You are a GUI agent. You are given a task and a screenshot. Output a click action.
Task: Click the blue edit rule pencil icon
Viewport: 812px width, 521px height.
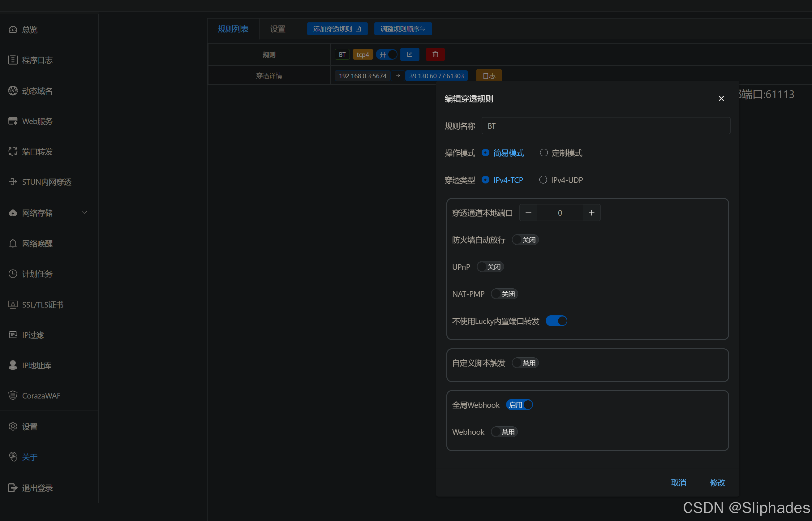[x=410, y=54]
